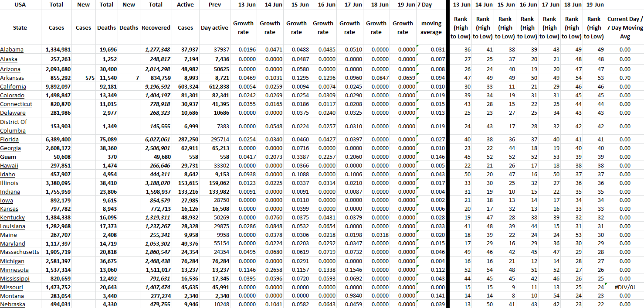Select California total cases 9,892,097

click(57, 87)
